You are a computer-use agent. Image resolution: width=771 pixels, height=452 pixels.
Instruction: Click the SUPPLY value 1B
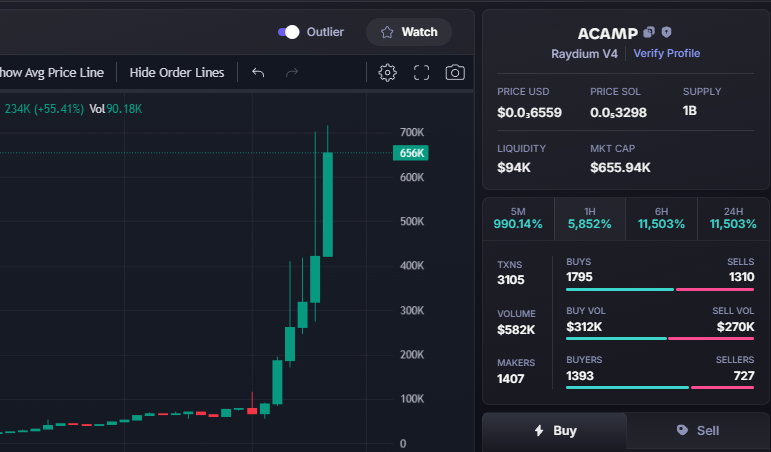[x=690, y=111]
